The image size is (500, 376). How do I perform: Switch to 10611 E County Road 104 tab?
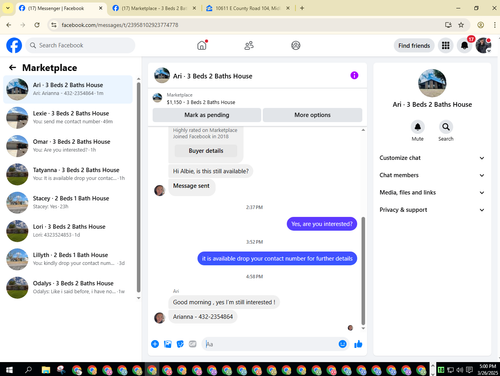click(248, 8)
